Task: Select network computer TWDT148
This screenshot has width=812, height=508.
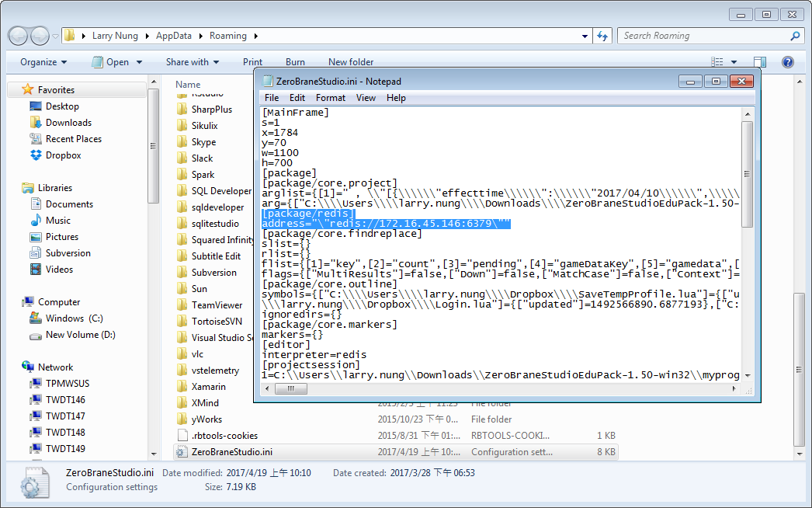Action: click(65, 433)
